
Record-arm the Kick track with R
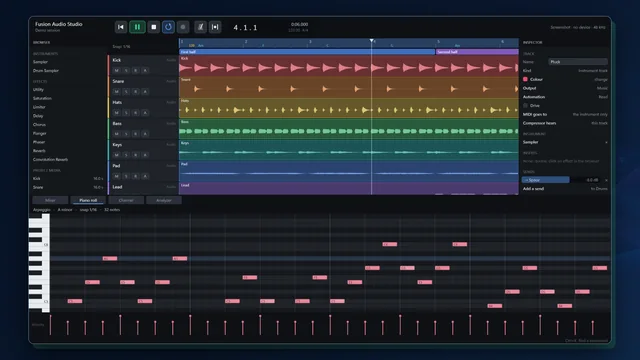[x=136, y=70]
